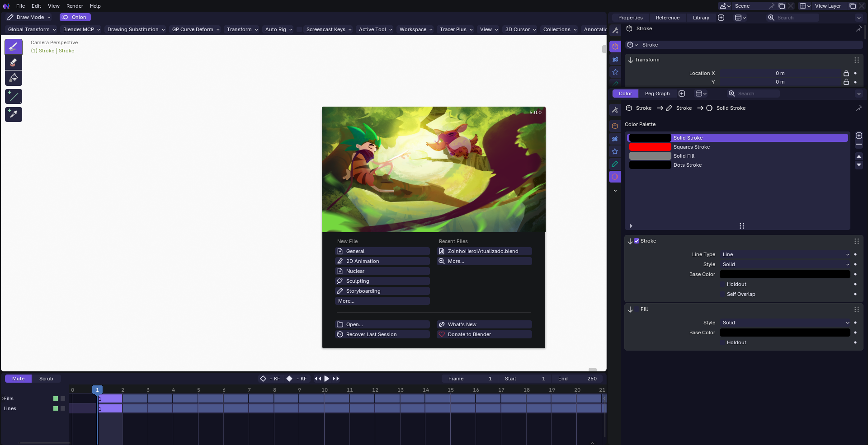Pin the upper Stroke properties panel
This screenshot has height=445, width=868.
pos(859,28)
